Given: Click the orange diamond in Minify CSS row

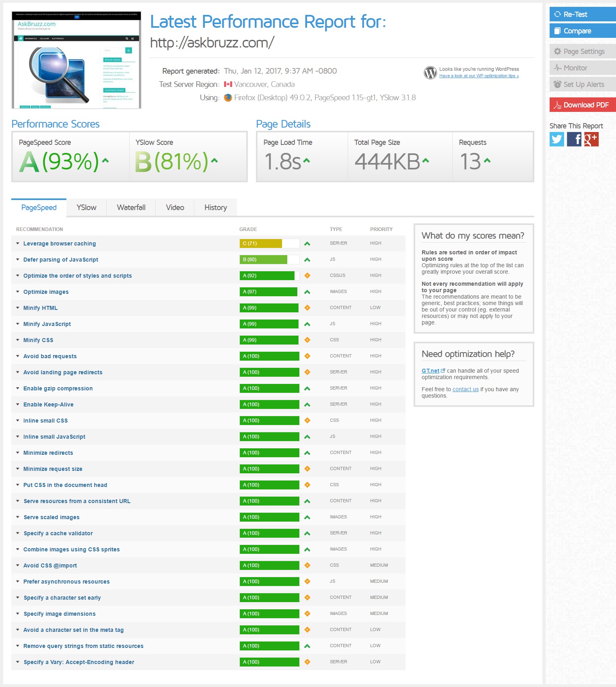Looking at the screenshot, I should point(307,340).
